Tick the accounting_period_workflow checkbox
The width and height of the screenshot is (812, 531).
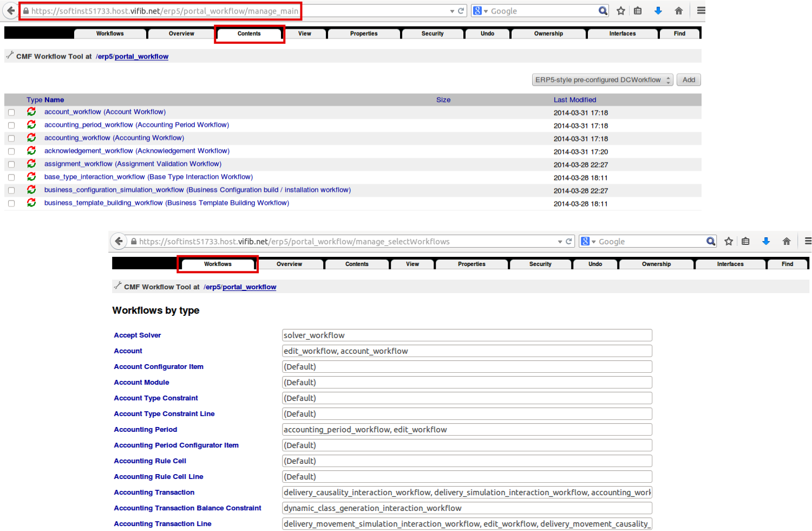pos(11,126)
